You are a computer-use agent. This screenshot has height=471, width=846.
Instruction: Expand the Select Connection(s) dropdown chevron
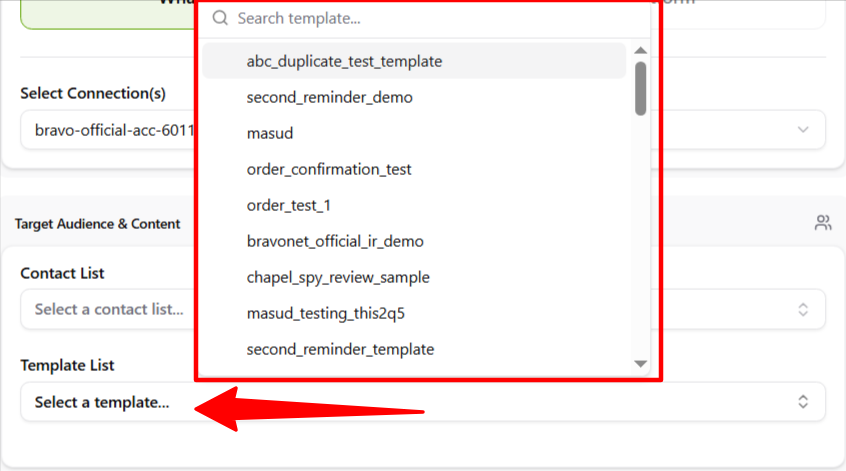[803, 130]
